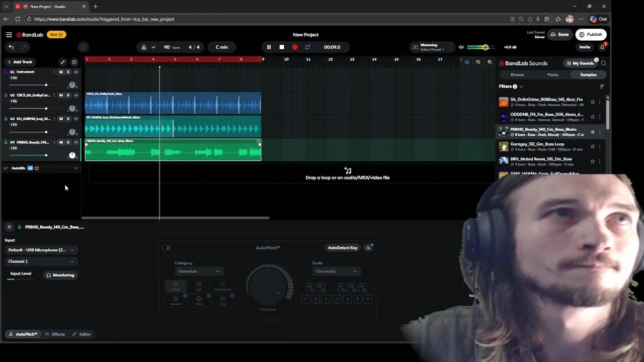
Task: Favorite the 06_DrillvGrime_808Bass sample
Action: click(x=593, y=102)
